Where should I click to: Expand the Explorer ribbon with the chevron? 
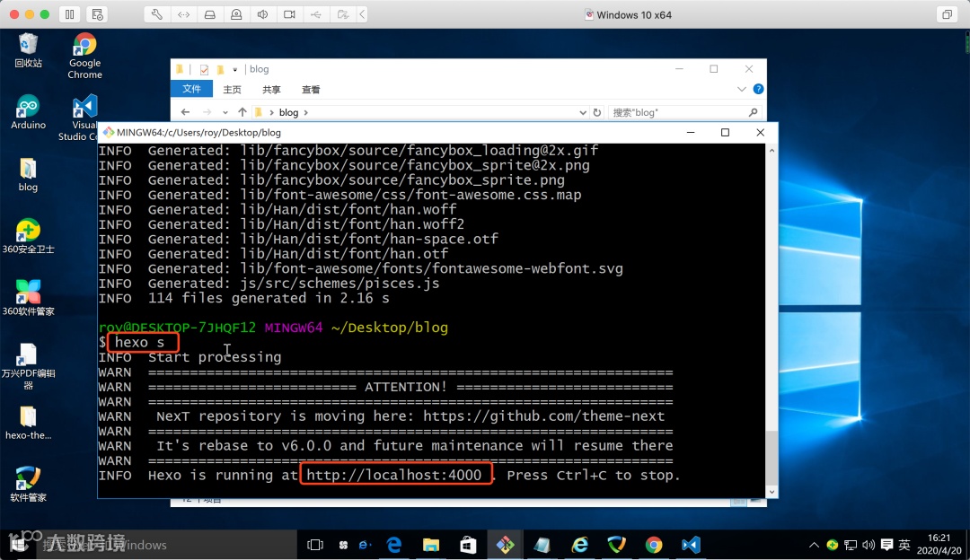(741, 89)
